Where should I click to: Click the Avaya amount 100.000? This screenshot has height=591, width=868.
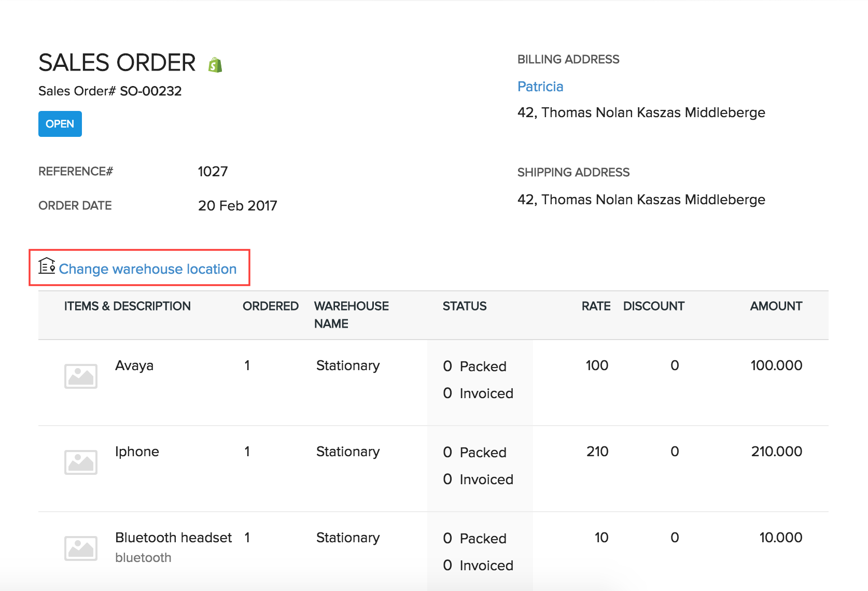tap(776, 365)
